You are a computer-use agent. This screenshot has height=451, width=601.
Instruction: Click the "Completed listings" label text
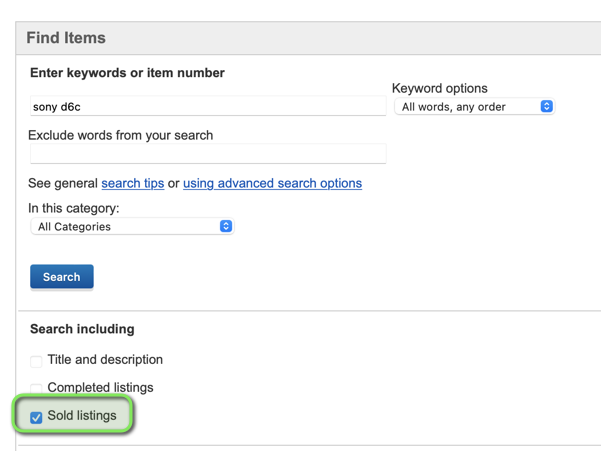[x=100, y=388]
